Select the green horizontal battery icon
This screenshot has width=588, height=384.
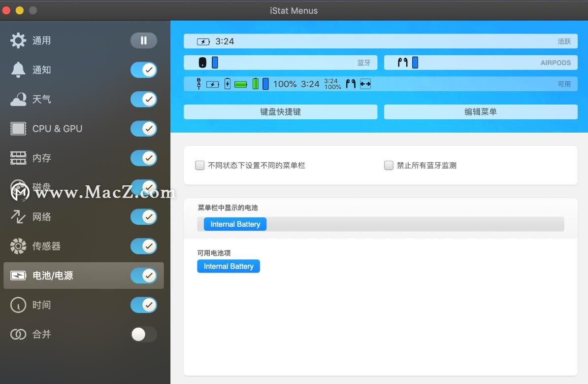(241, 84)
